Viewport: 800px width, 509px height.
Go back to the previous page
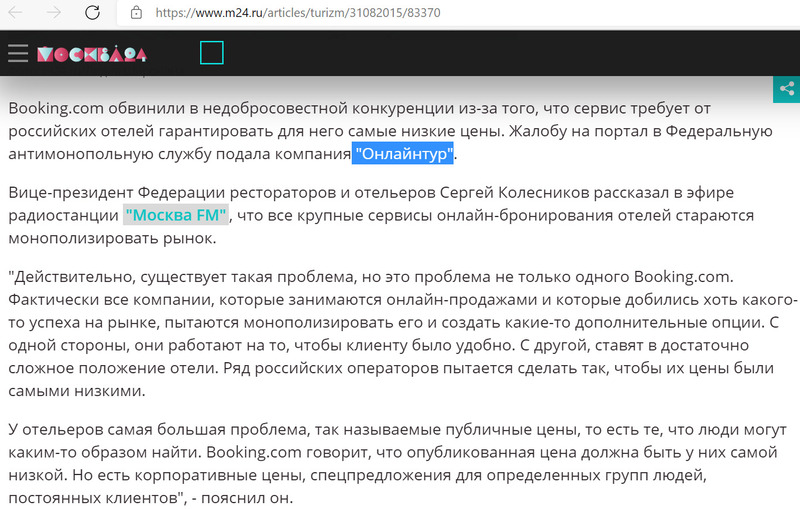tap(17, 13)
